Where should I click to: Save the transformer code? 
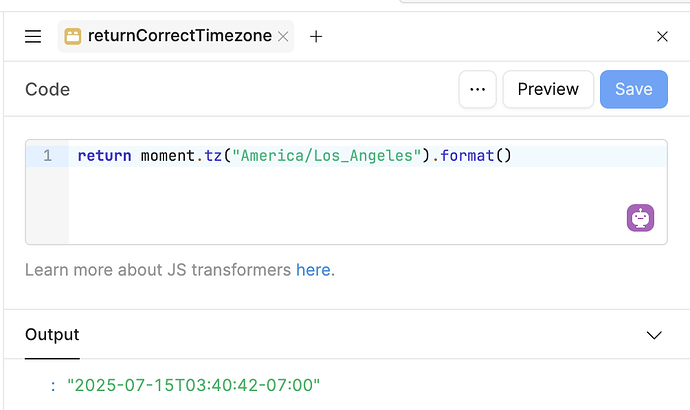(x=633, y=89)
